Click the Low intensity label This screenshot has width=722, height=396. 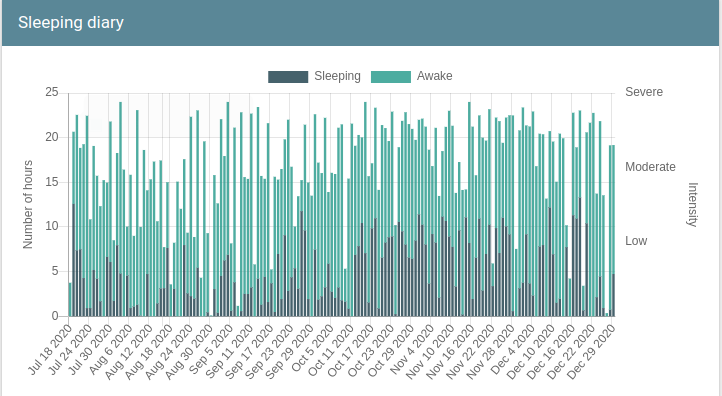click(636, 241)
